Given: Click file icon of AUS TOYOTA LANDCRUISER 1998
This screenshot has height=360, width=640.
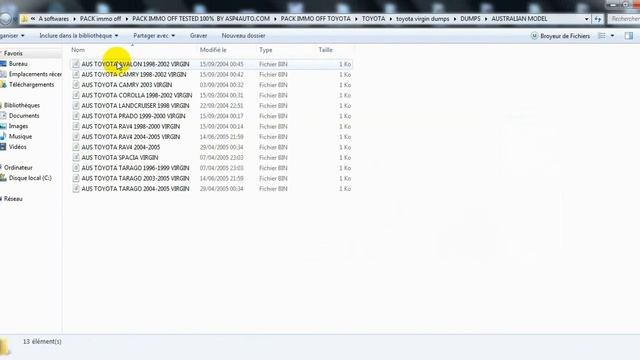Looking at the screenshot, I should point(76,106).
